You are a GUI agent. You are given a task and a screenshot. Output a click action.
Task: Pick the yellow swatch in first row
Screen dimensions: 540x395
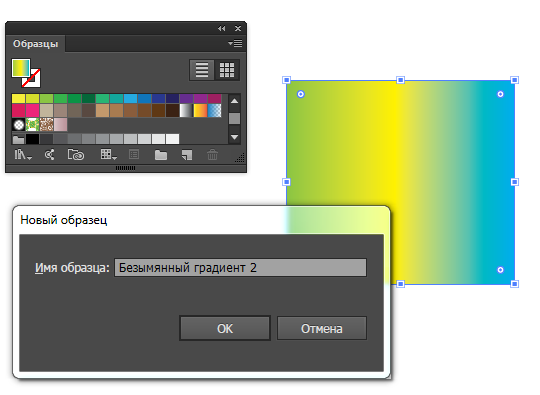(x=18, y=98)
